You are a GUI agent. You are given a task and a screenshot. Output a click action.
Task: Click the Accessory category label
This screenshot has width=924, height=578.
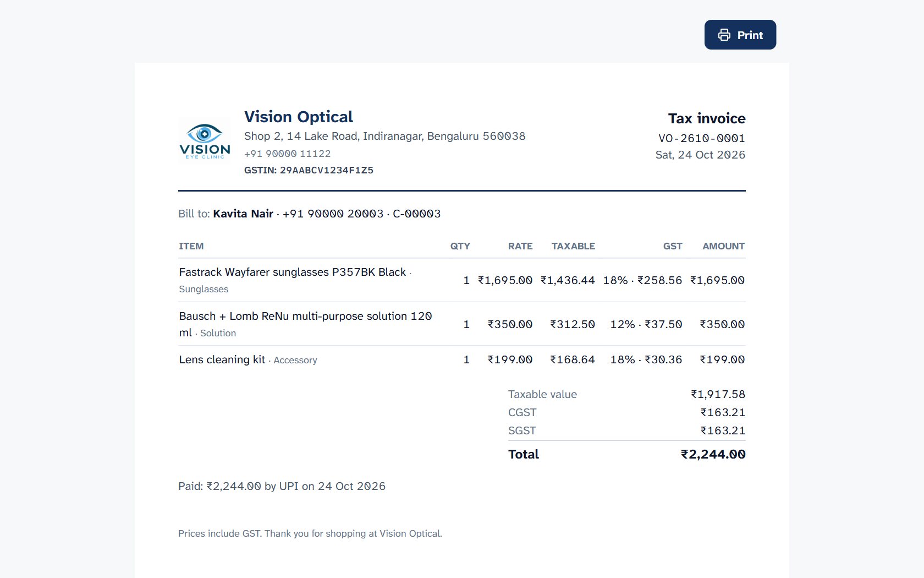tap(295, 360)
